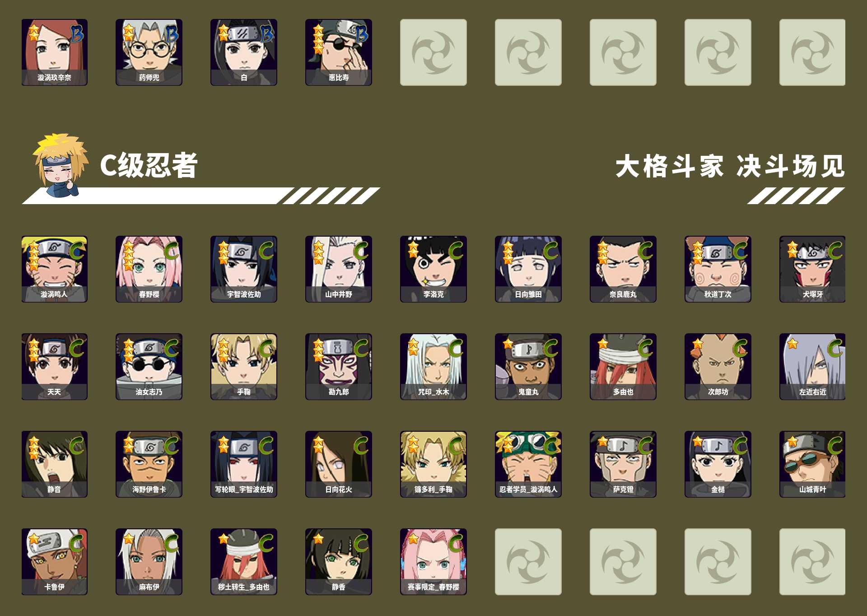The height and width of the screenshot is (616, 867).
Task: Click the first empty slot after 惠比寿
Action: click(433, 52)
